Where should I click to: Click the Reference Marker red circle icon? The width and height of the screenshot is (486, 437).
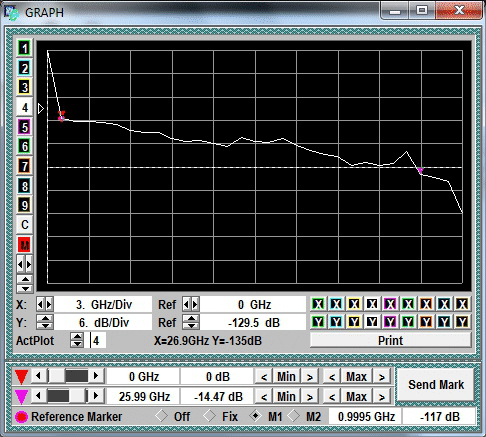[x=22, y=417]
